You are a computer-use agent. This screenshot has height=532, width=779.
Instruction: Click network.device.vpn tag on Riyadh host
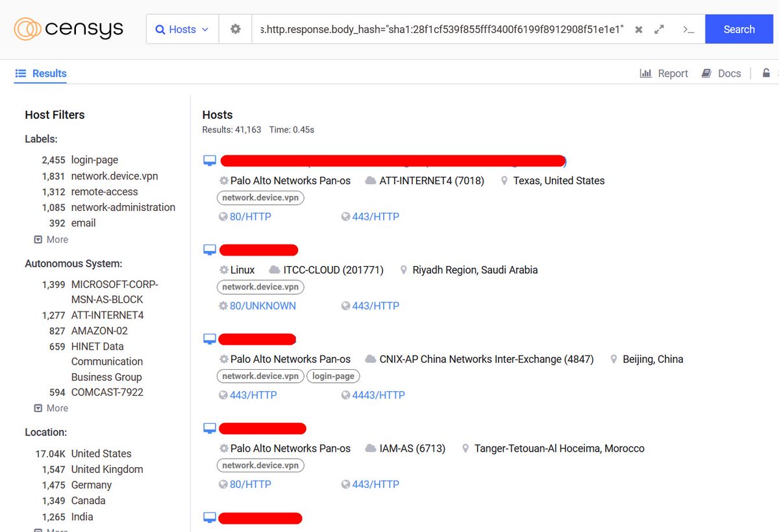click(260, 287)
